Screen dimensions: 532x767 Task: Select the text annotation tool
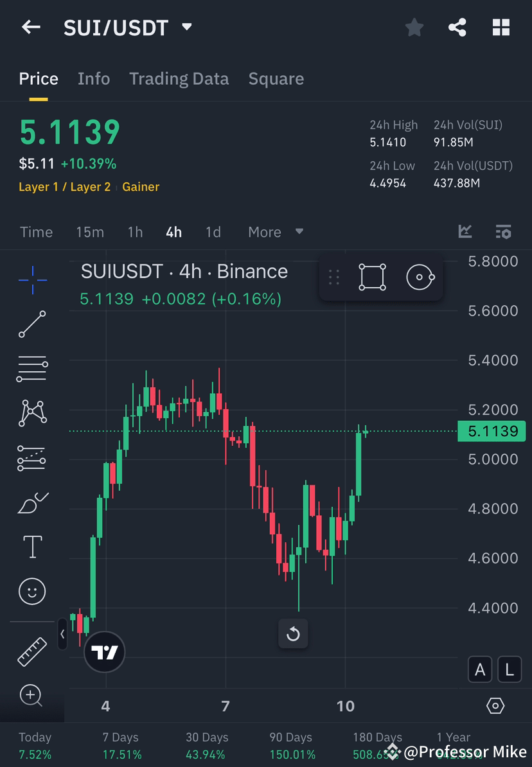pos(32,546)
